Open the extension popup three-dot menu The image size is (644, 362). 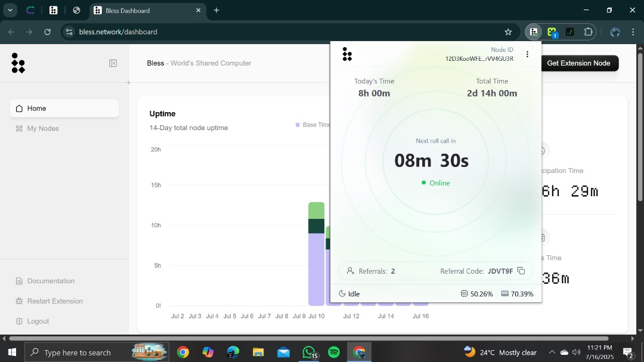527,54
